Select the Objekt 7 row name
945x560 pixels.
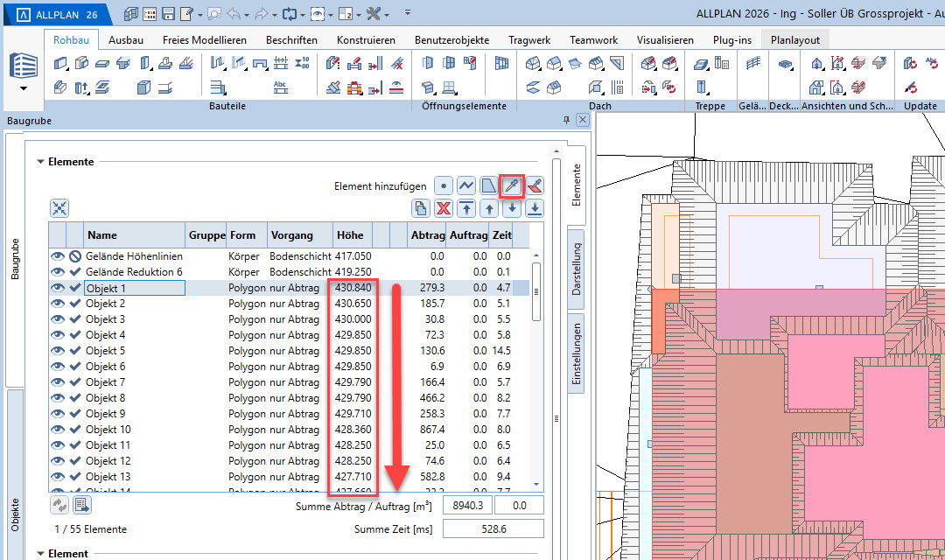click(x=106, y=382)
